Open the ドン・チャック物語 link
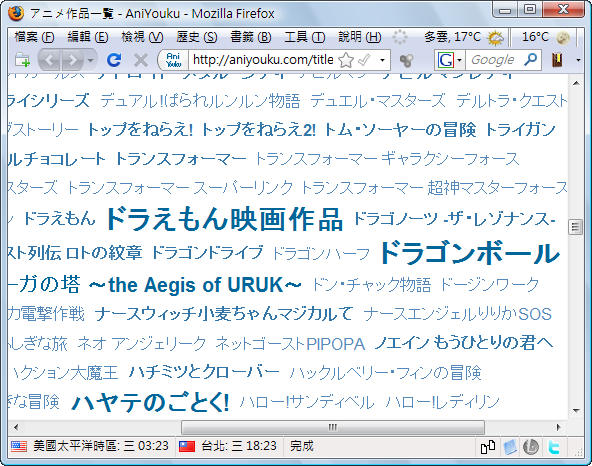Viewport: 592px width, 466px height. [x=371, y=285]
